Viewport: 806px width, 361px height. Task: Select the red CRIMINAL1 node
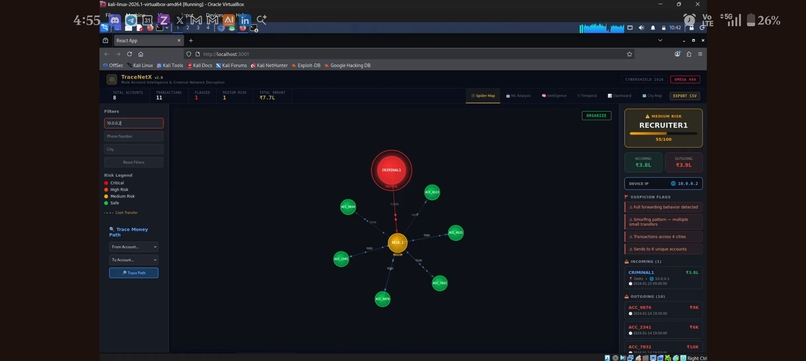click(x=392, y=170)
